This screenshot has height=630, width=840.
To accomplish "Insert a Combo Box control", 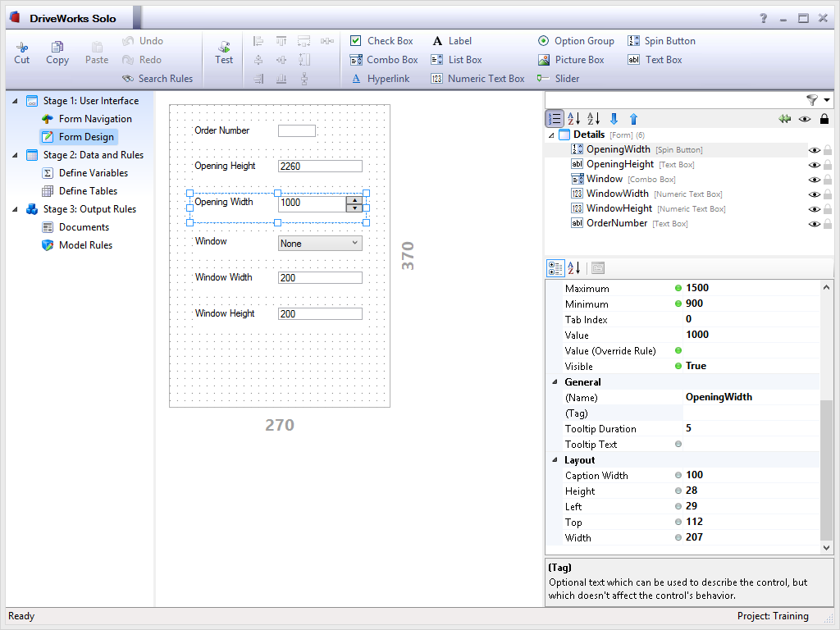I will tap(384, 60).
